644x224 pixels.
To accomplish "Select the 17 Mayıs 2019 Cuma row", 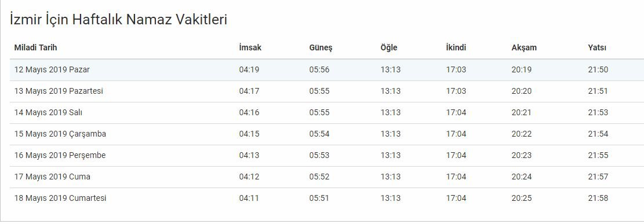I will pos(327,177).
